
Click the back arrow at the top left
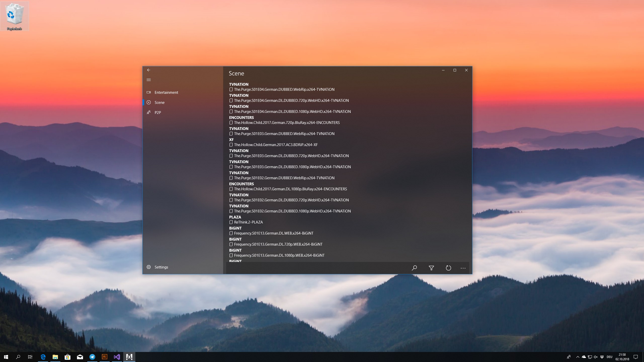coord(149,70)
